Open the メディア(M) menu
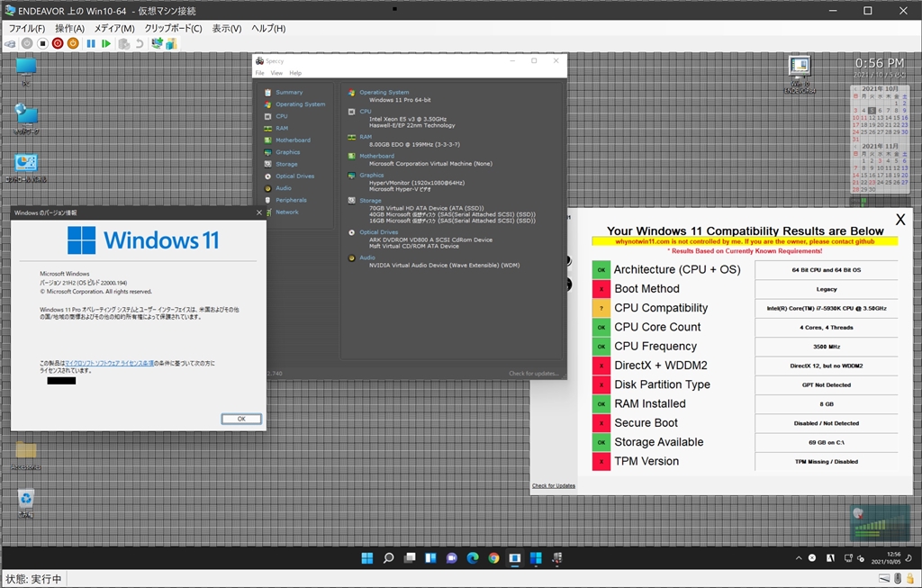922x588 pixels. 114,28
